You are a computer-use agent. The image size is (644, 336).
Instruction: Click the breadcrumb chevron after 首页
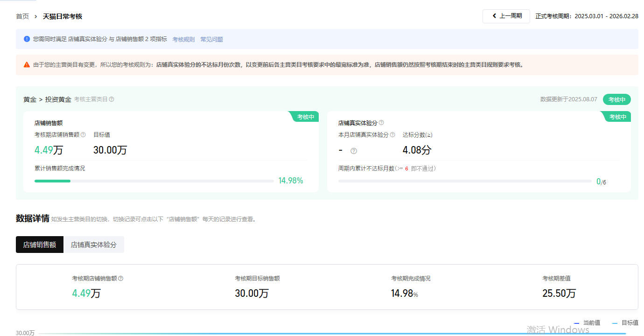[36, 16]
